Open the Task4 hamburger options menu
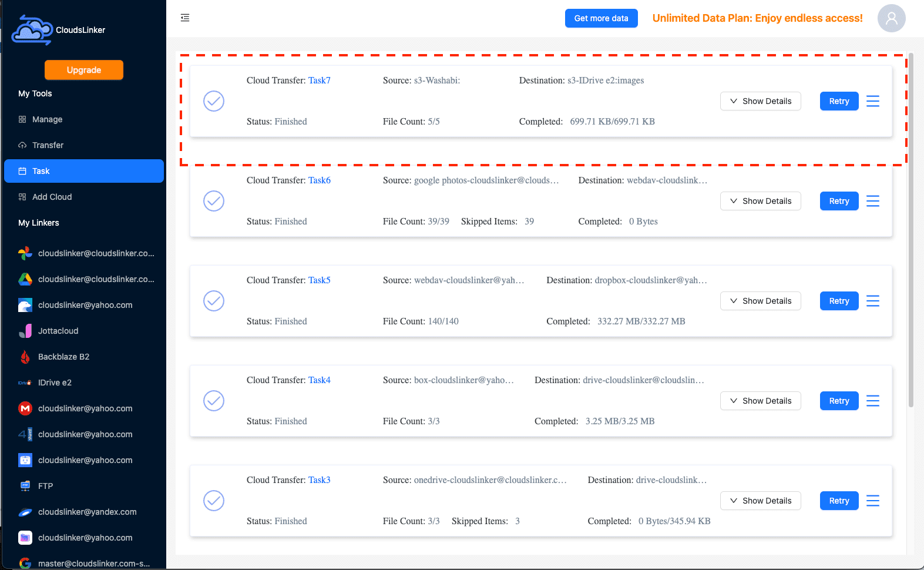 (x=873, y=401)
